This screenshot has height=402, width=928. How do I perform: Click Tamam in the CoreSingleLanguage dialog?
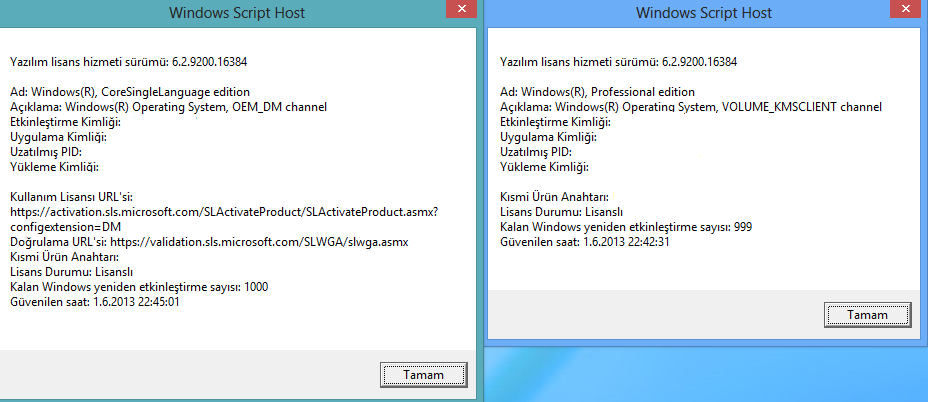[423, 375]
